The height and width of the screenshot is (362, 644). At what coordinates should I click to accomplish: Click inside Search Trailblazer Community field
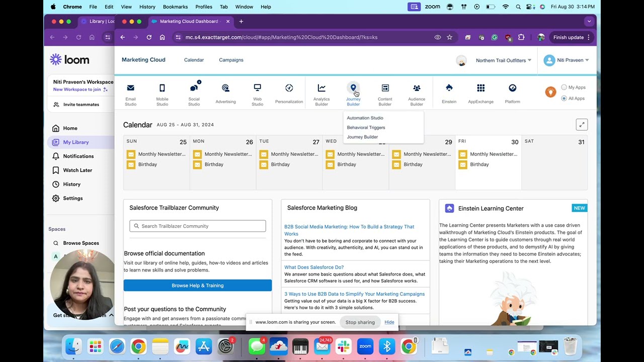coord(198,226)
